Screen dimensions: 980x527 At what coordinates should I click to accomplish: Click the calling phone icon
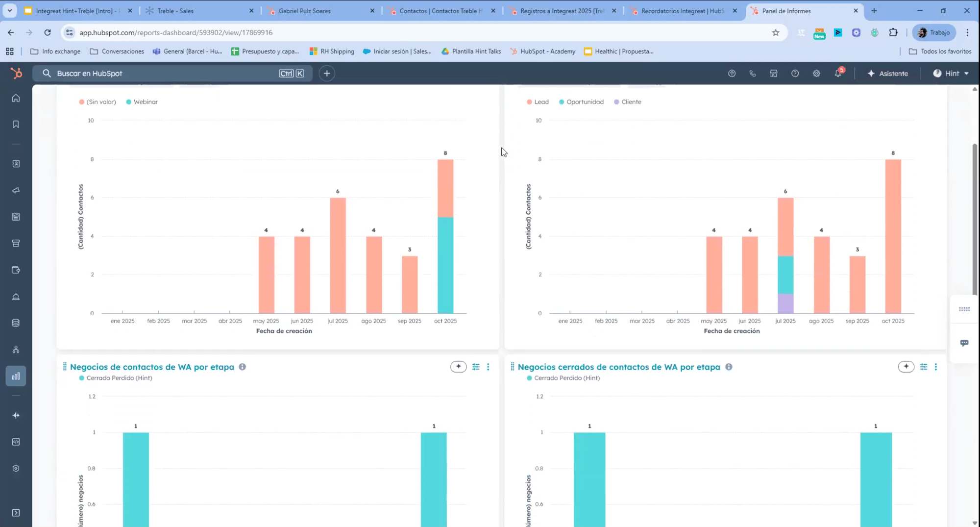pos(753,74)
